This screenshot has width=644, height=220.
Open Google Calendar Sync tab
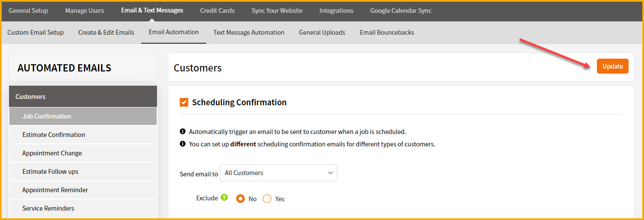point(401,11)
